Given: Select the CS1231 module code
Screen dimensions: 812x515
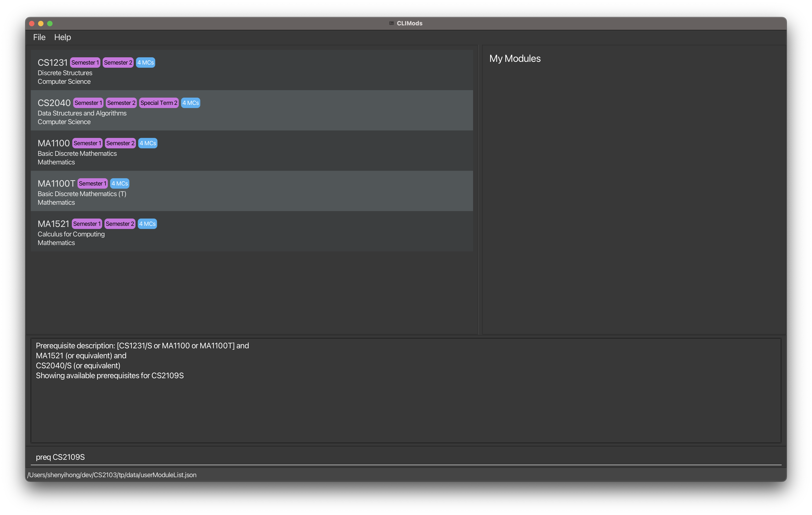Looking at the screenshot, I should click(53, 63).
